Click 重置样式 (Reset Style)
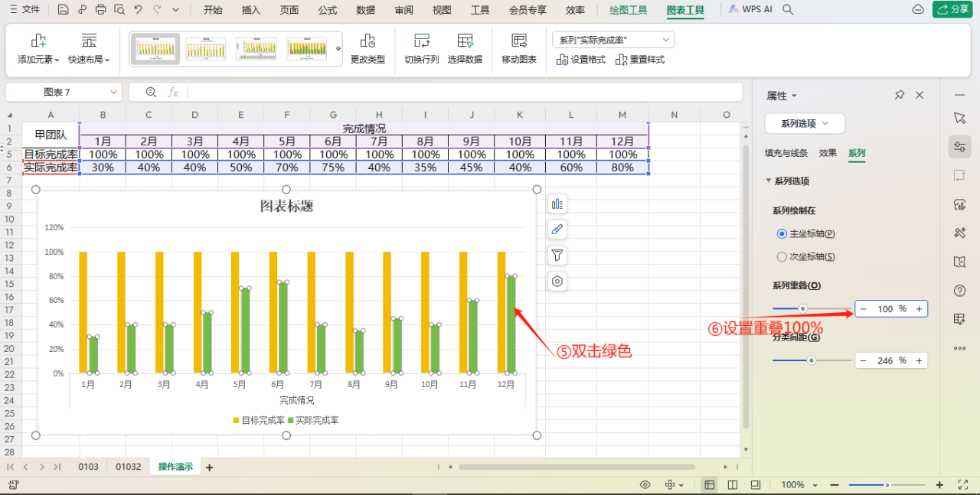 pyautogui.click(x=640, y=60)
